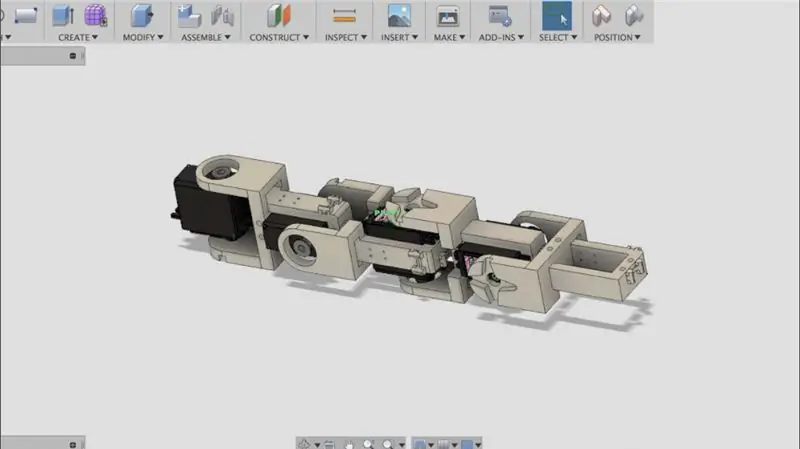Click the Revert Position icon

click(x=634, y=16)
